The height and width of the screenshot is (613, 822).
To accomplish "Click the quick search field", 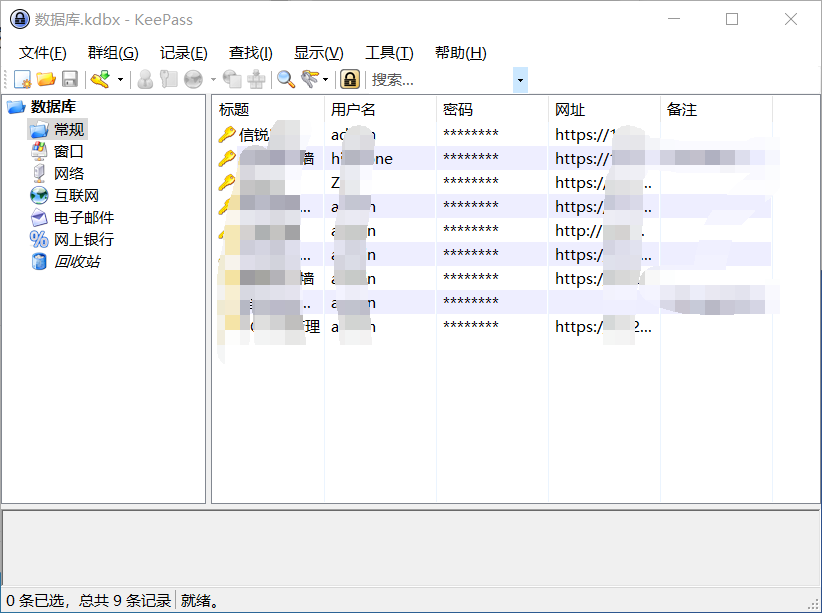I will pos(440,80).
